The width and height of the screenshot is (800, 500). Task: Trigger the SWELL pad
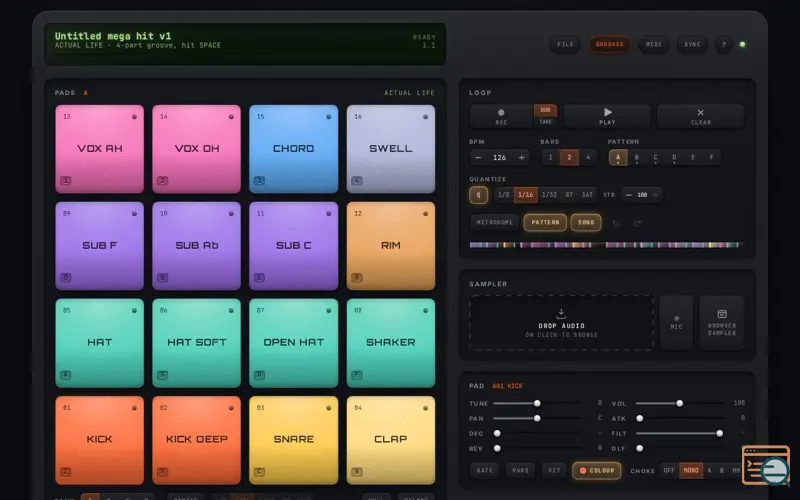[x=391, y=149]
